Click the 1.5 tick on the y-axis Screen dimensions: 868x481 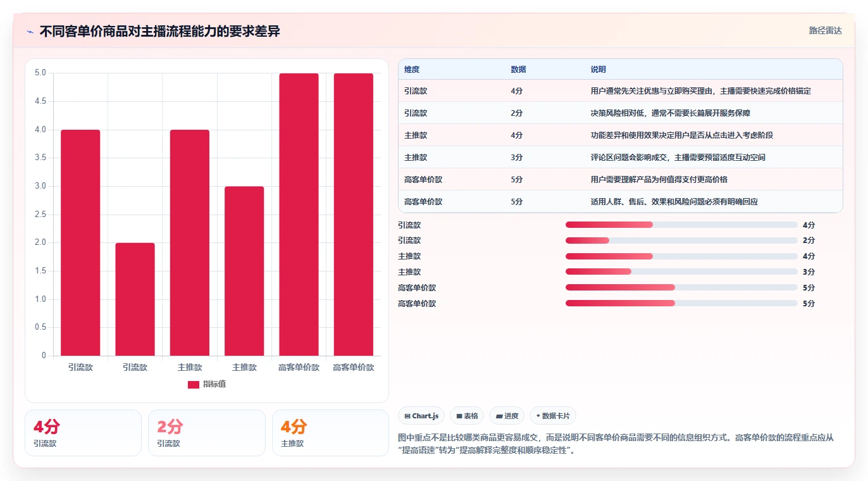[40, 271]
